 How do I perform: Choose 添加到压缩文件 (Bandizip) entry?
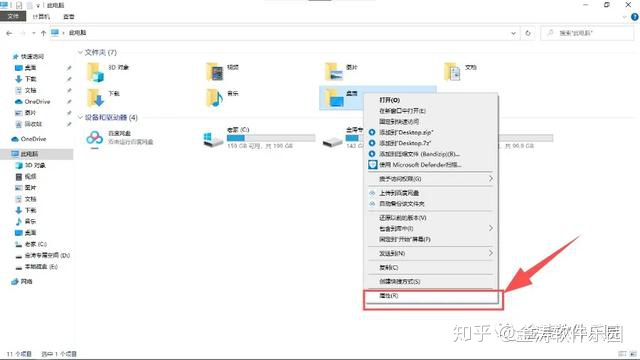click(431, 154)
